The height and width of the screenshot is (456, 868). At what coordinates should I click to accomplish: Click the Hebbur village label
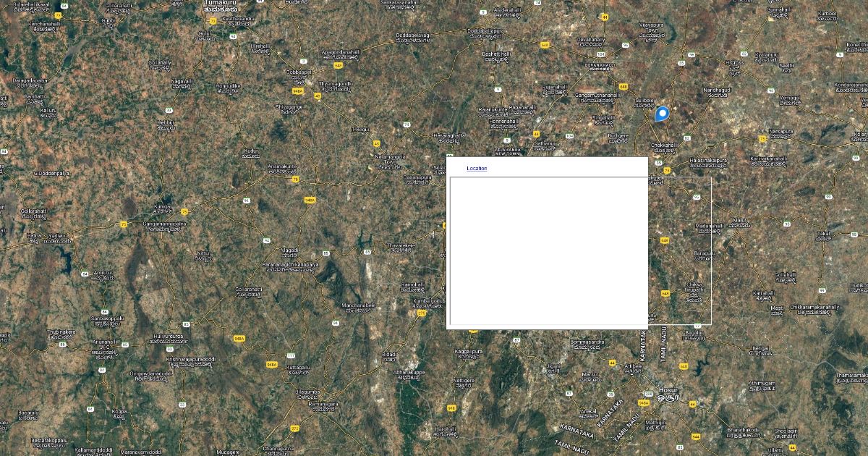166,124
